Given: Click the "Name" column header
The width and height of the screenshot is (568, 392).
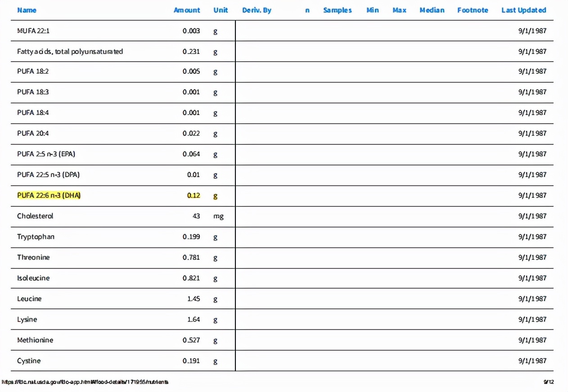Looking at the screenshot, I should click(x=27, y=10).
